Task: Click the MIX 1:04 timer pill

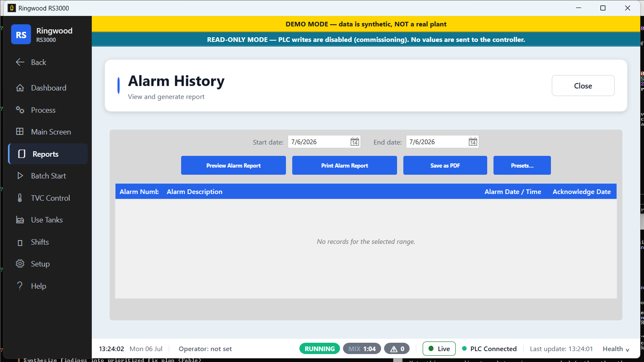Action: coord(362,349)
